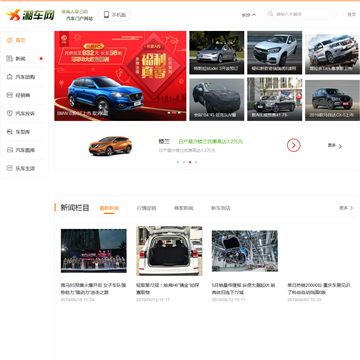Switch to the 新车到店 new arrivals tab
Viewport: 360px width, 360px height.
click(x=221, y=208)
